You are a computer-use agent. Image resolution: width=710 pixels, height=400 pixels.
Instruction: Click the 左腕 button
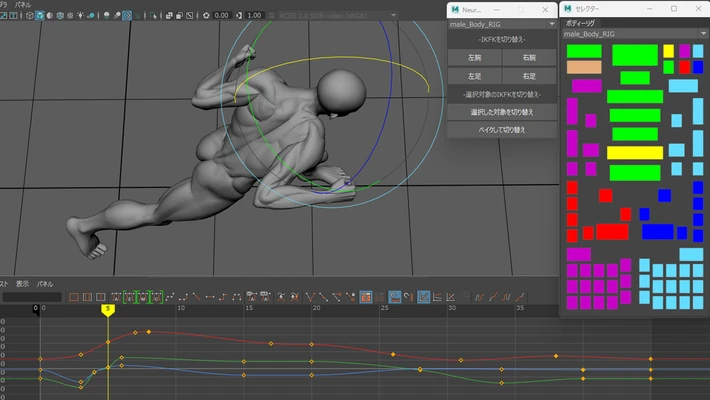point(475,58)
